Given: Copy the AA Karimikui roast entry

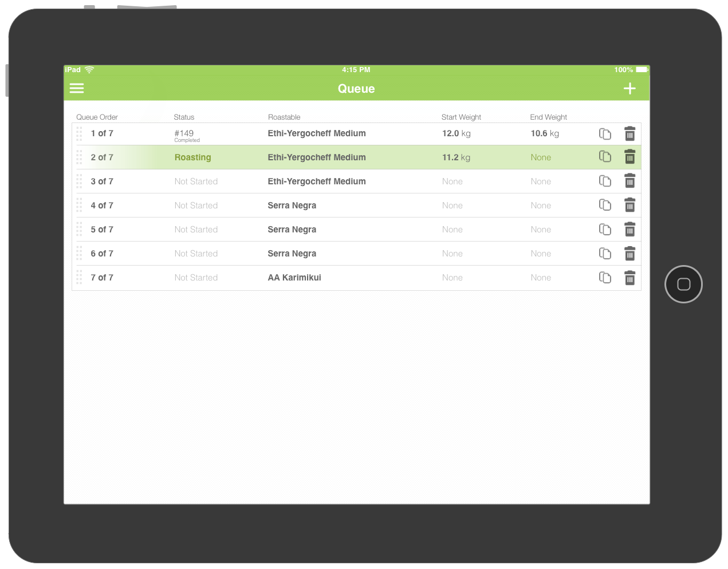Looking at the screenshot, I should (x=605, y=278).
